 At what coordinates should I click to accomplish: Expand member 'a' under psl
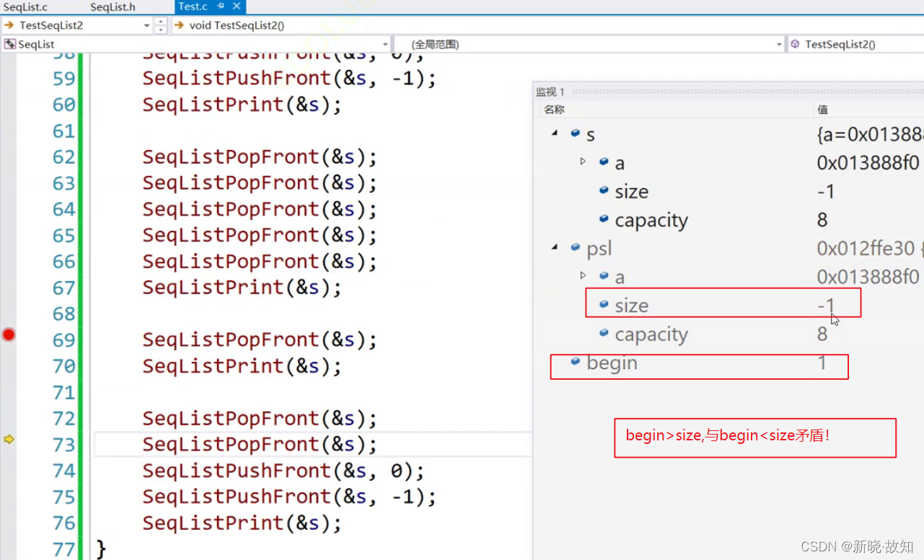coord(583,275)
